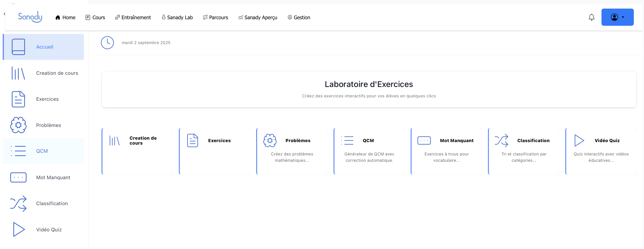The height and width of the screenshot is (249, 644).
Task: Click the notification bell icon
Action: click(x=591, y=17)
